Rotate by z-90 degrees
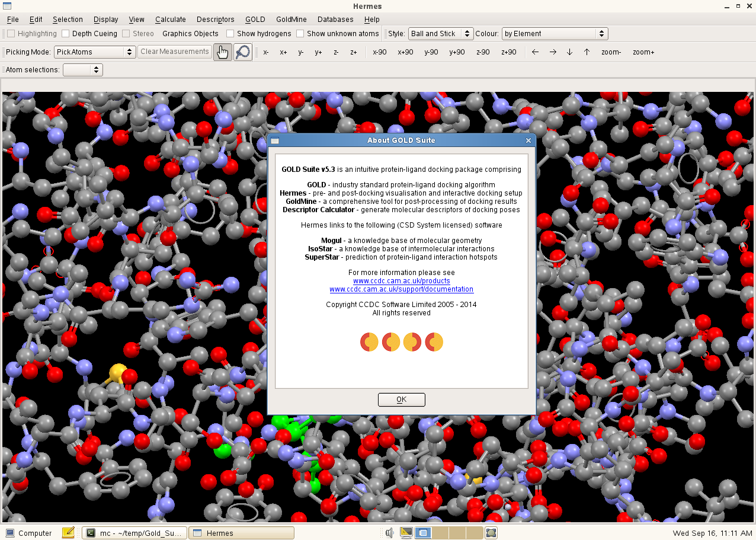 483,52
